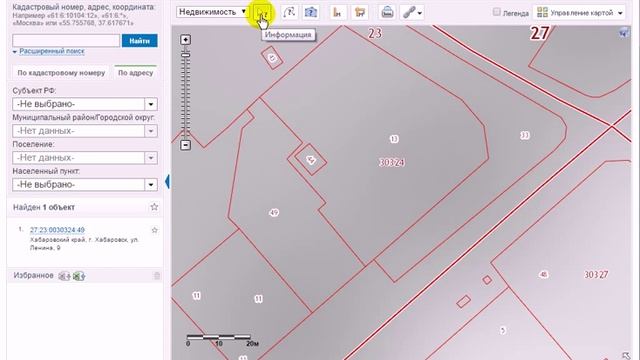Click parcel label 33 on the map
The width and height of the screenshot is (640, 360).
[x=525, y=135]
